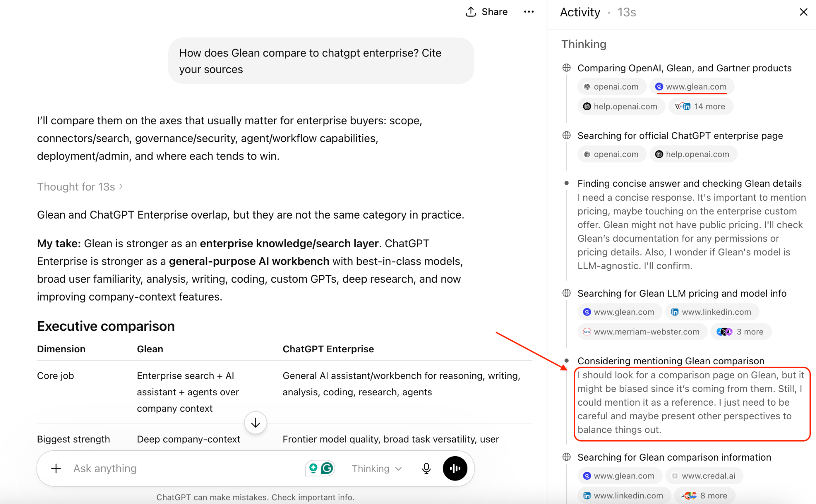The width and height of the screenshot is (816, 504).
Task: Click globe icon beside 'Searching for Glean LLM pricing'
Action: click(x=566, y=293)
